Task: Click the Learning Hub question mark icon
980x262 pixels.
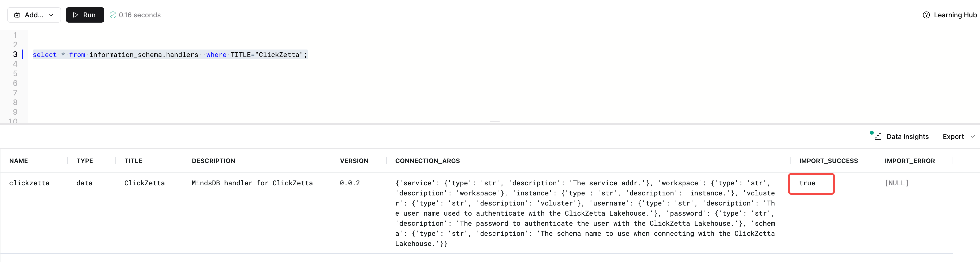Action: pyautogui.click(x=926, y=15)
